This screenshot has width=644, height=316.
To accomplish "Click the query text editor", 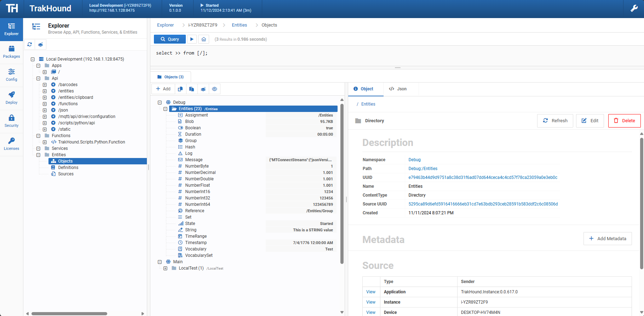I will point(397,56).
